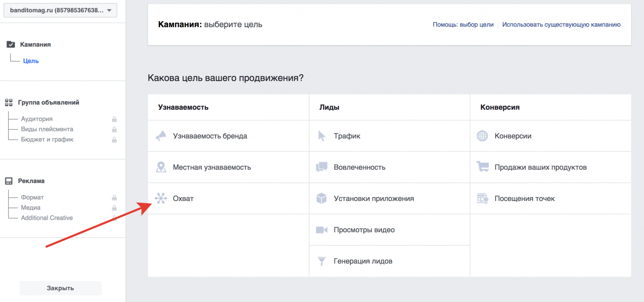This screenshot has width=644, height=302.
Task: Click the shopping cart icon for product sales
Action: [483, 167]
